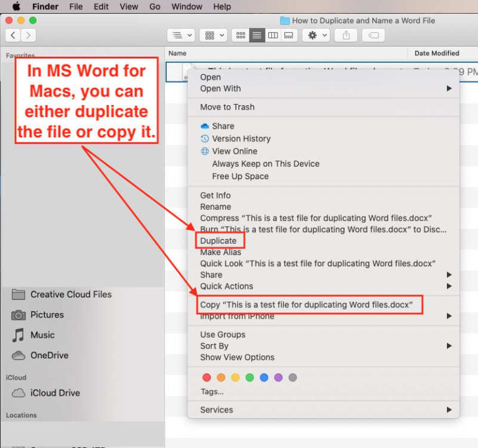Open the group-by arrangement dropdown
This screenshot has width=478, height=448.
(x=213, y=35)
